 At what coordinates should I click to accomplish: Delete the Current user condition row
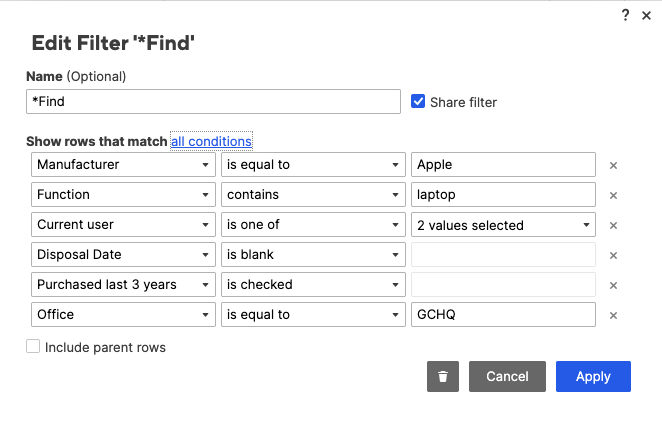pyautogui.click(x=614, y=225)
